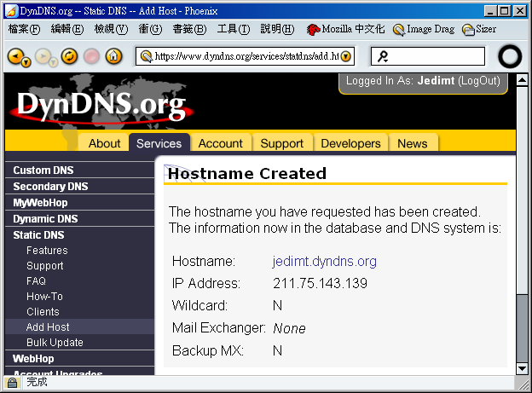This screenshot has width=532, height=393.
Task: Click the Image Drag bookmarklet
Action: [x=424, y=29]
